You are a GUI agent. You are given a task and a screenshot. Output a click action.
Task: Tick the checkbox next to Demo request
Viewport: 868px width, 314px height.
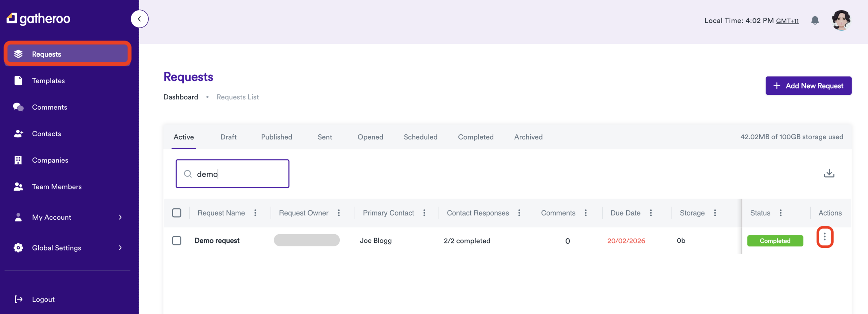(x=177, y=240)
